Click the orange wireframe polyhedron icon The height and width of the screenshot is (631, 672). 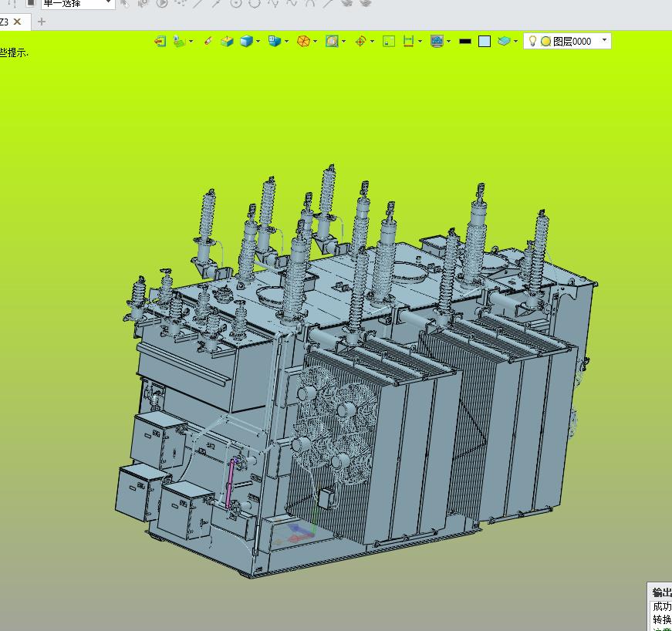303,41
